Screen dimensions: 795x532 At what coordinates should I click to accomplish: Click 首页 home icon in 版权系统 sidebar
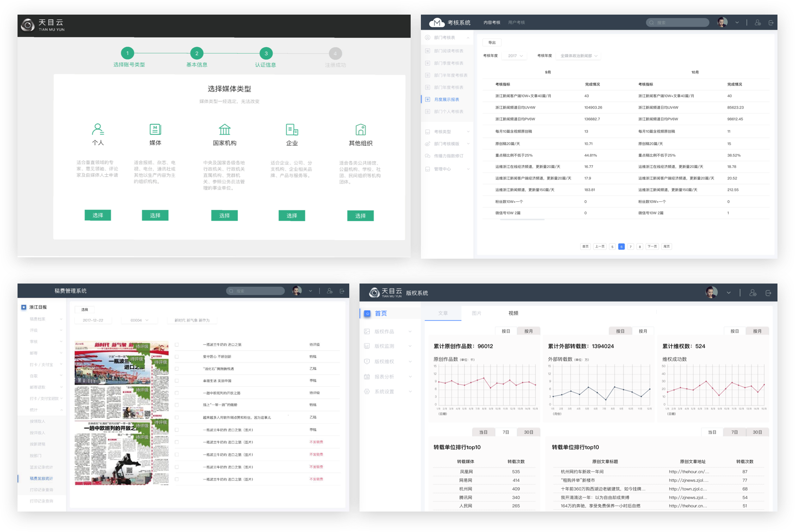click(367, 314)
